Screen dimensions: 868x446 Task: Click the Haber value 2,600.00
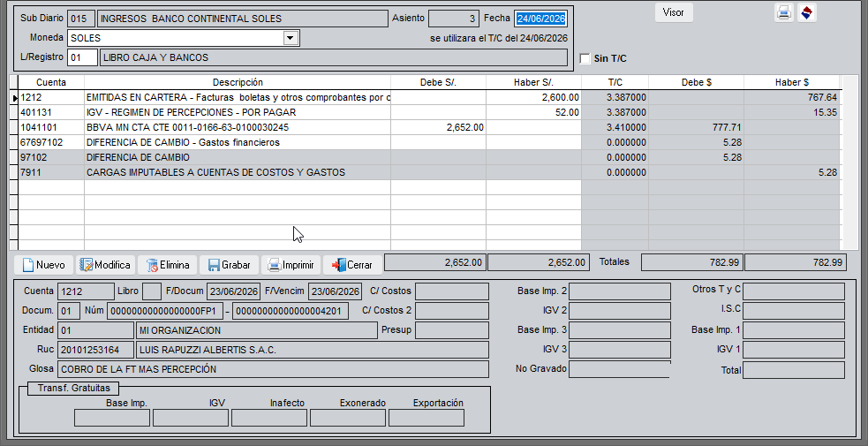560,97
